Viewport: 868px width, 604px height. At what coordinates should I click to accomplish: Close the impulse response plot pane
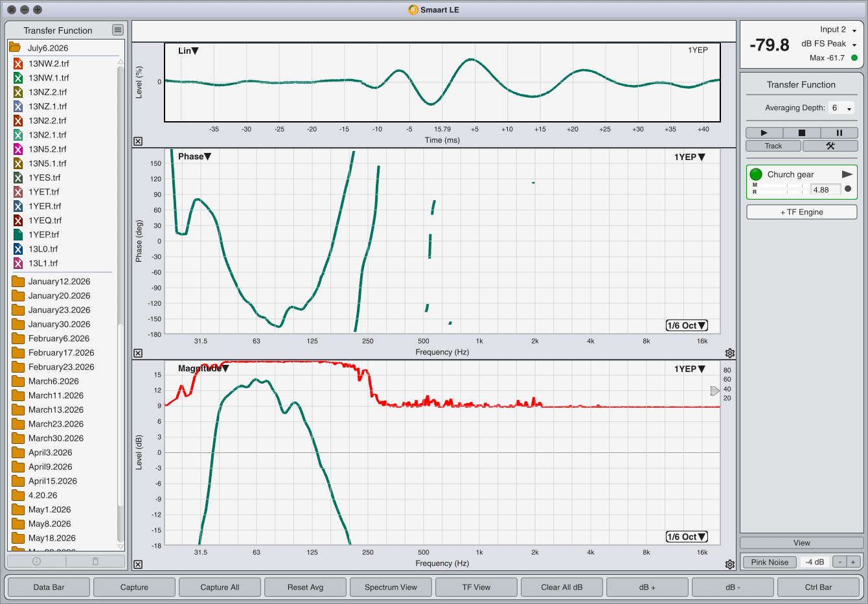(138, 141)
